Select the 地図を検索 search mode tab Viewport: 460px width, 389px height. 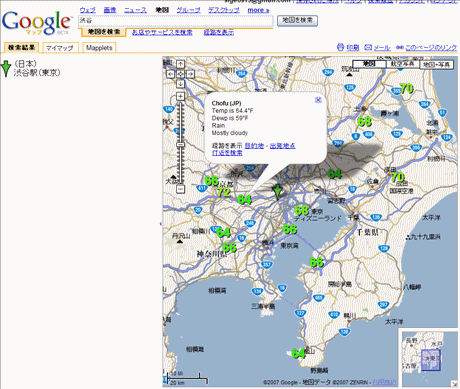pyautogui.click(x=104, y=32)
